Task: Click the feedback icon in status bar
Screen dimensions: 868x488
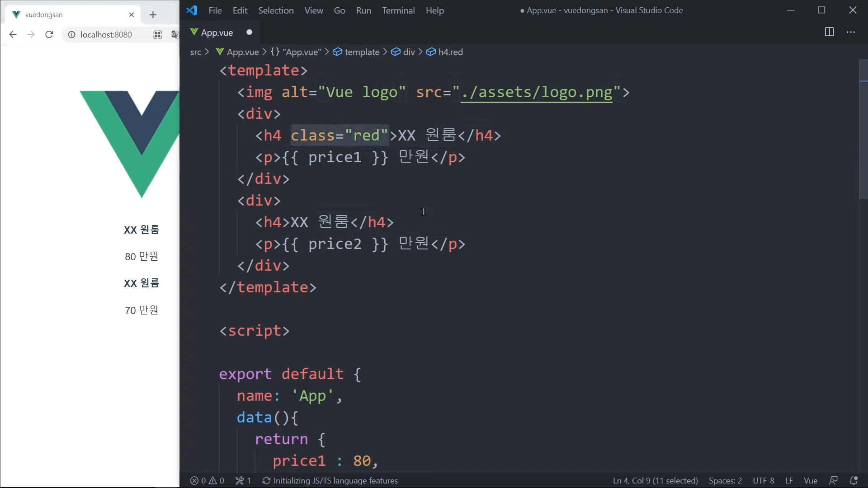Action: click(x=833, y=480)
